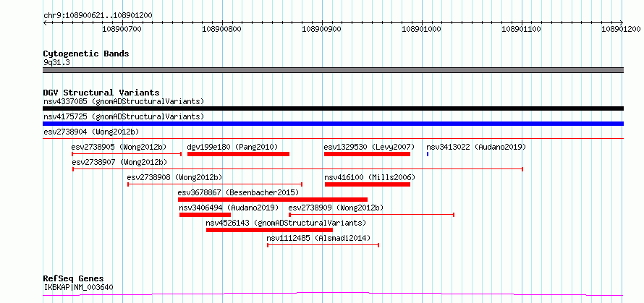The image size is (644, 303).
Task: Select the esv2738904 thin red line
Action: coord(333,139)
